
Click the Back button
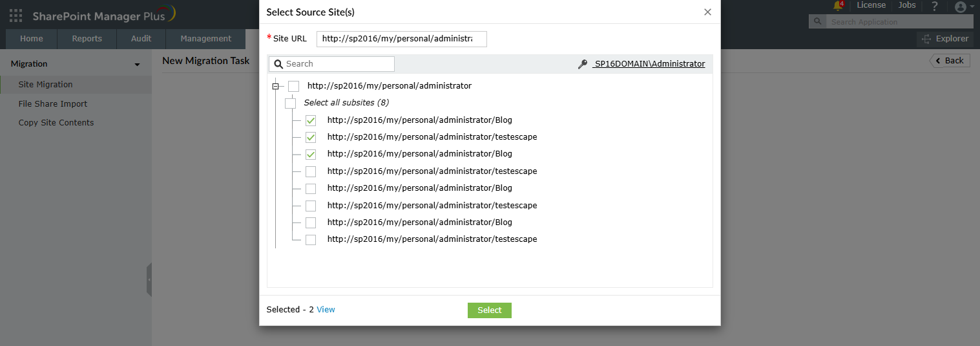click(950, 61)
